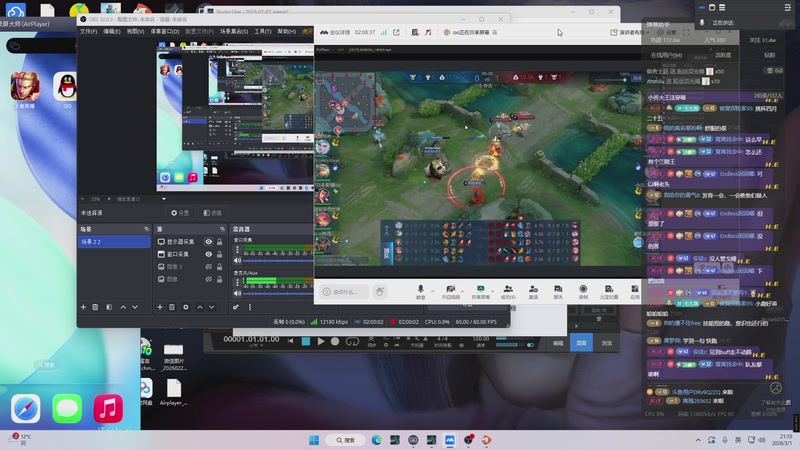Image resolution: width=800 pixels, height=450 pixels.
Task: Open 麦克风/Aux mixer channel options dots
Action: point(237,282)
